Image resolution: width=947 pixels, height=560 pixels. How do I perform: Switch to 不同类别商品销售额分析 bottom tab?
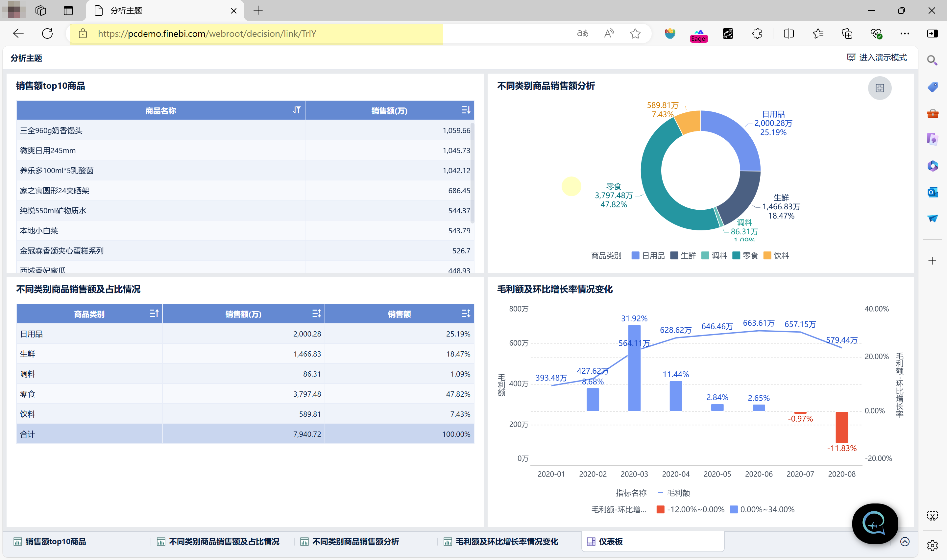coord(355,542)
